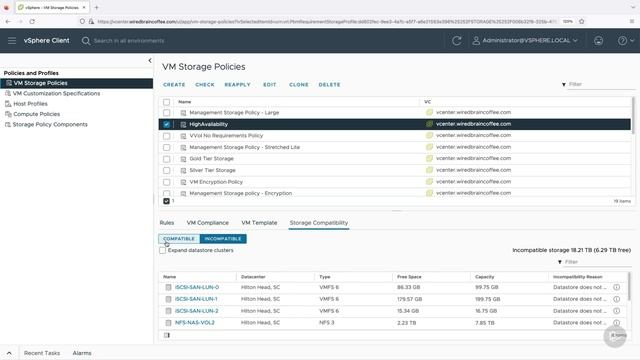
Task: Open datastore column picker icon
Action: coord(167,335)
